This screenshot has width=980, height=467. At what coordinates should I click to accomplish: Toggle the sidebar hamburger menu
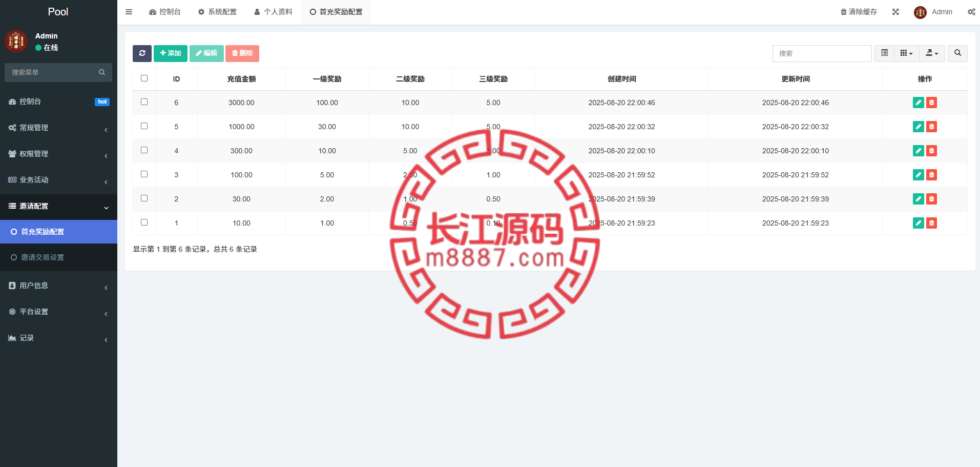[x=129, y=12]
